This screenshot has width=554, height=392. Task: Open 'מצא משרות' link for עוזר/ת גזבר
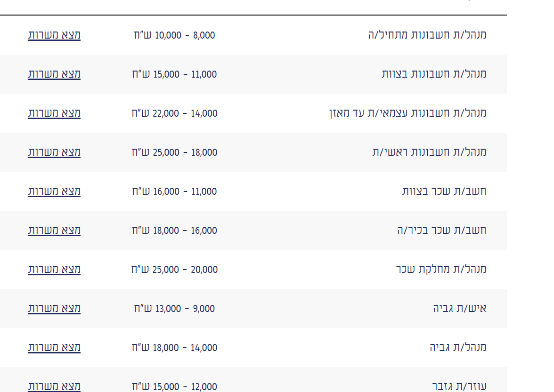coord(54,386)
